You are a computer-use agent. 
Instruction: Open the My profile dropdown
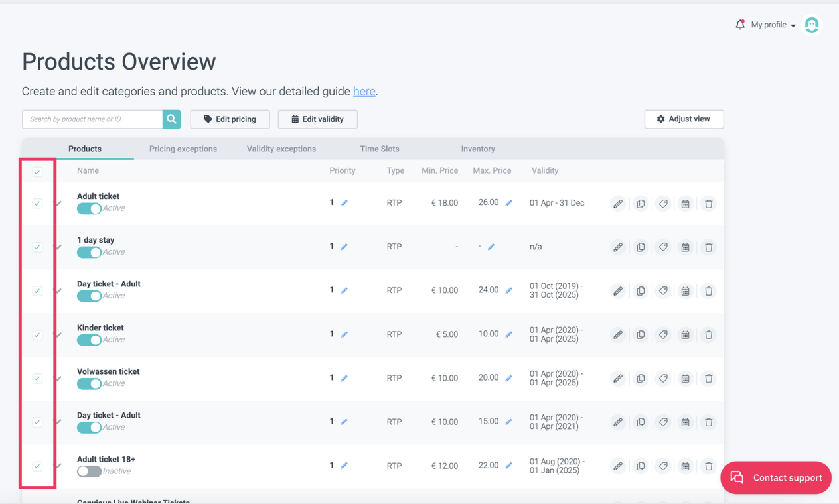[x=773, y=25]
